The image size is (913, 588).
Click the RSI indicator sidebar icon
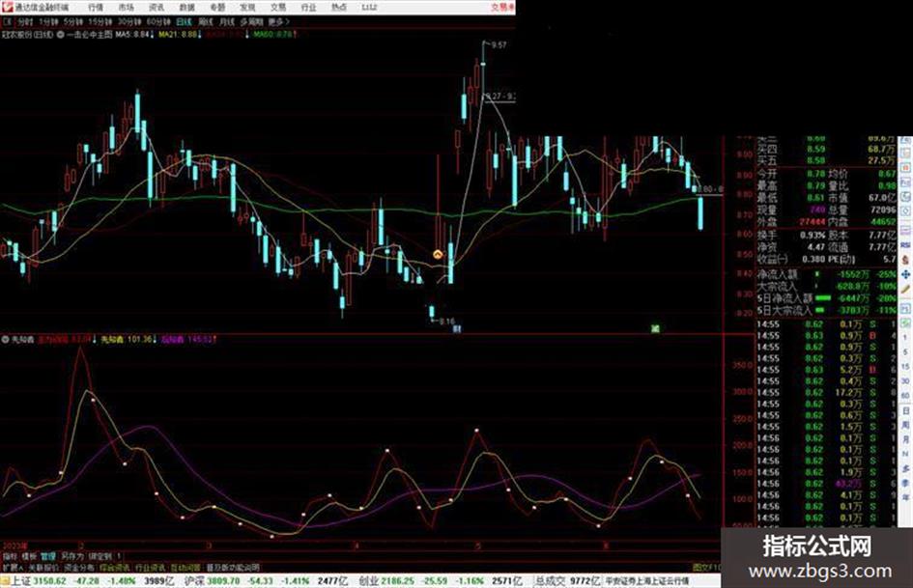(905, 245)
